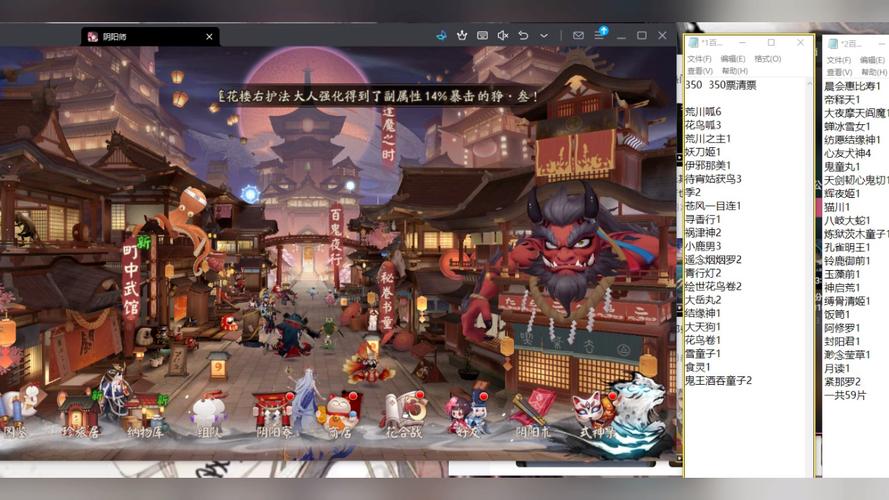
Task: Click the line '荒川呱6'
Action: tap(703, 112)
